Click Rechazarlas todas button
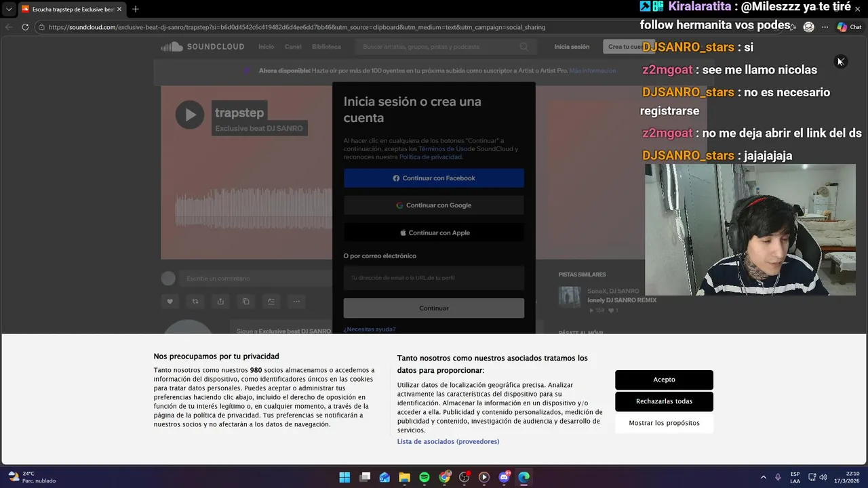 tap(664, 401)
